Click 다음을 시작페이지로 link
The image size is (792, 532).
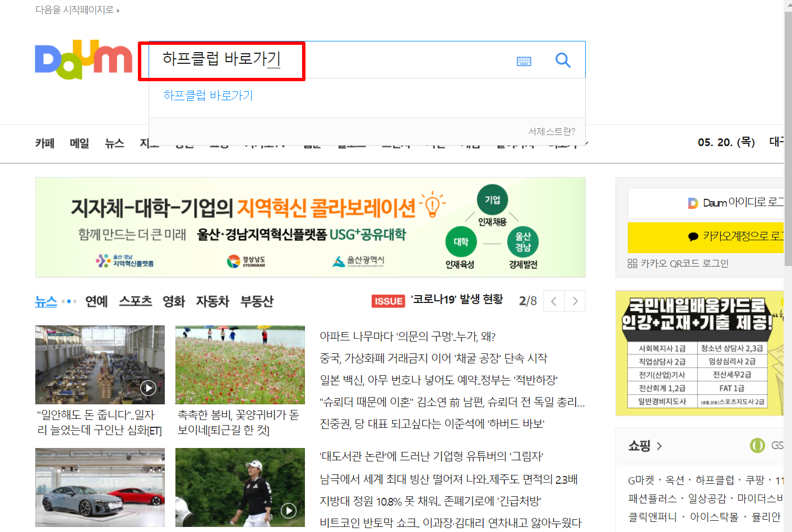tap(77, 10)
